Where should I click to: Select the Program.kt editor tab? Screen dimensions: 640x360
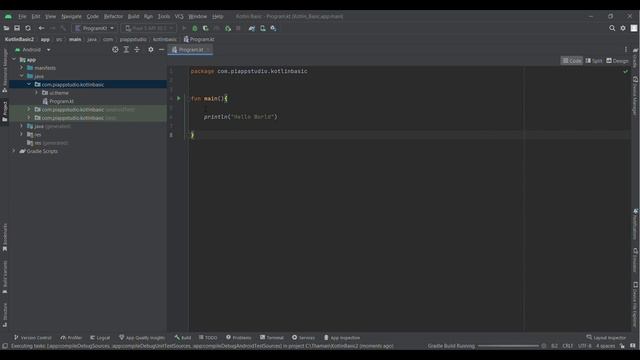(191, 50)
